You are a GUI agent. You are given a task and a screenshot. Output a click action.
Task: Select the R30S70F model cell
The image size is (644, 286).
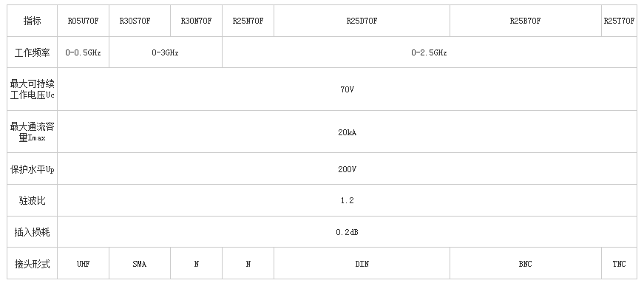(140, 21)
